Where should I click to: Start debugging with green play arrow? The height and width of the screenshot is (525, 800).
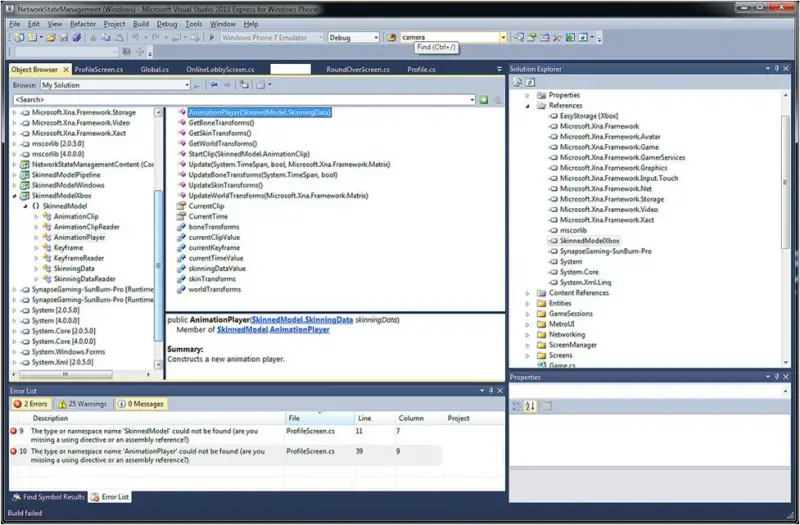coord(211,37)
